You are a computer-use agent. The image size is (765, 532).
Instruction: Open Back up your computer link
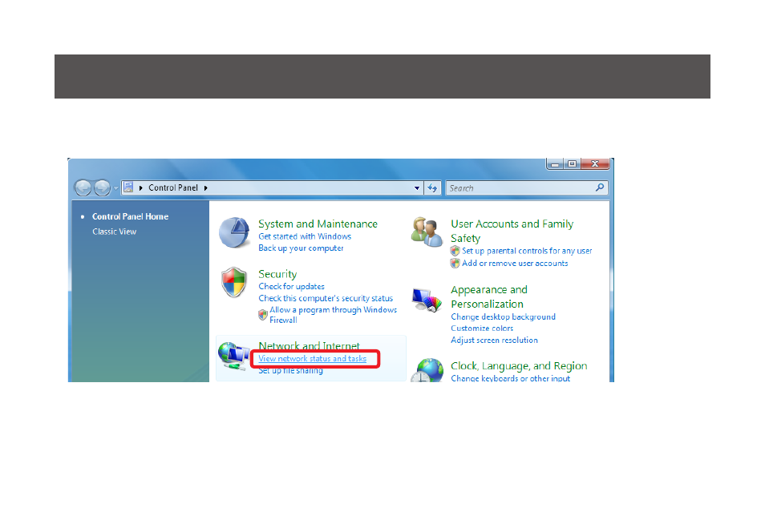coord(301,248)
